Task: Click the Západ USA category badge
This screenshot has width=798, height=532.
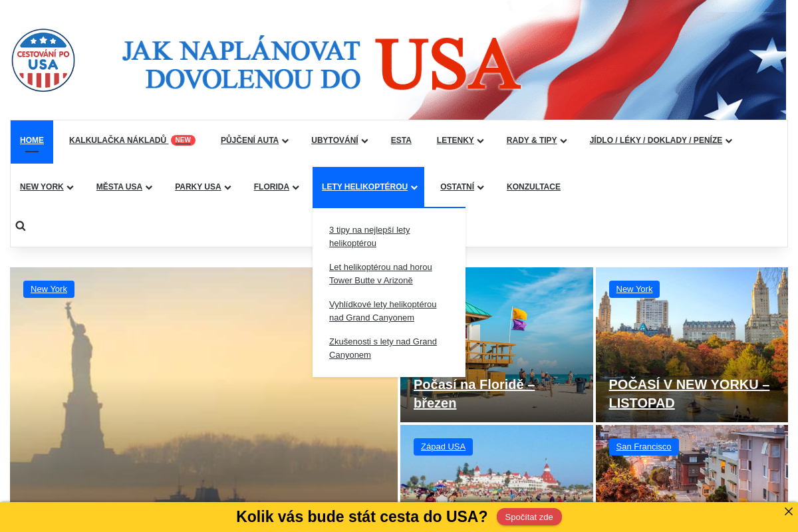Action: pos(443,446)
